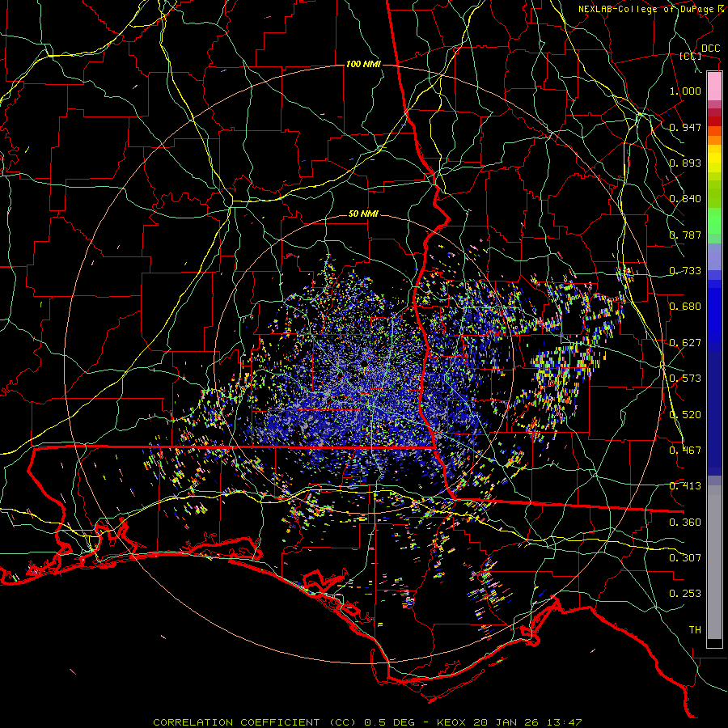This screenshot has width=728, height=728.
Task: Click the 0.893 scale value
Action: (x=685, y=163)
